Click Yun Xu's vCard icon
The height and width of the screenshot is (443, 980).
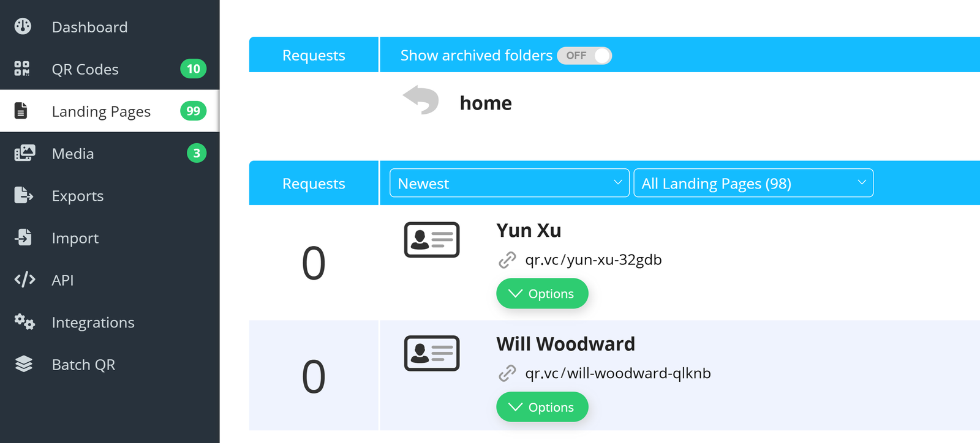click(432, 240)
